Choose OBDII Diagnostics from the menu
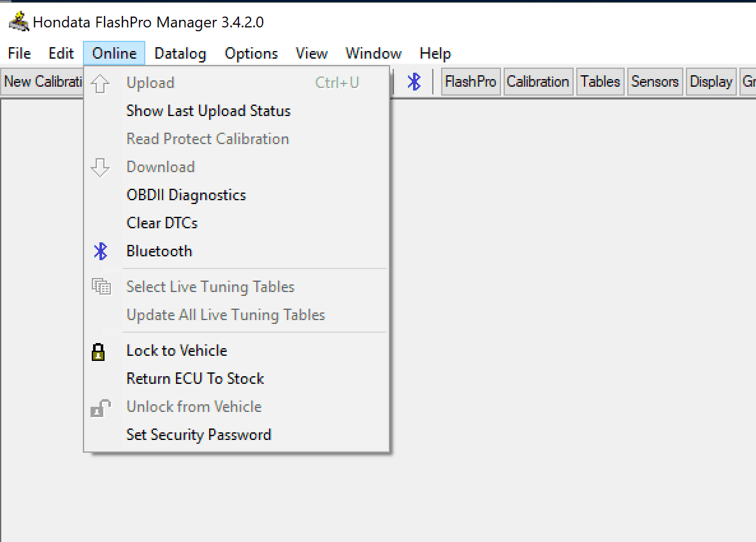This screenshot has width=756, height=542. pos(186,195)
